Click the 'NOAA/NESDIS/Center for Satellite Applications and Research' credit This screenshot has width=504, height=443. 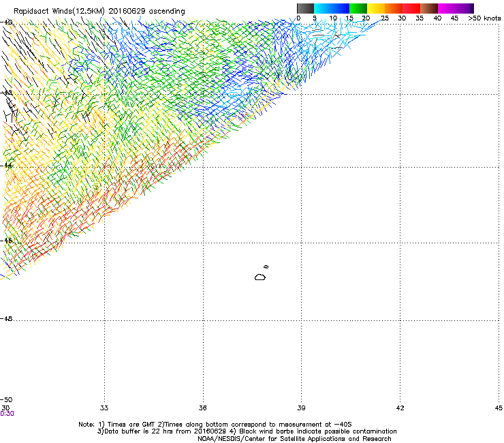click(294, 439)
